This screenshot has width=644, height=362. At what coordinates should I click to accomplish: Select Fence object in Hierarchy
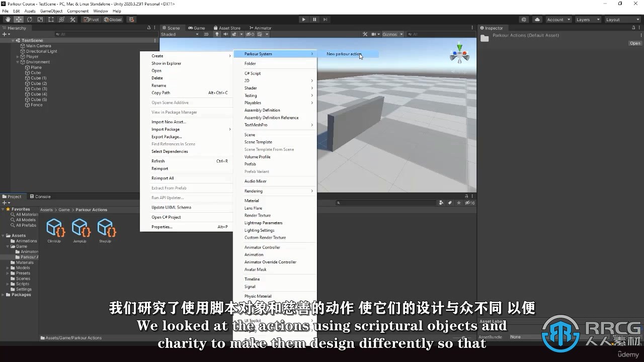[x=36, y=105]
